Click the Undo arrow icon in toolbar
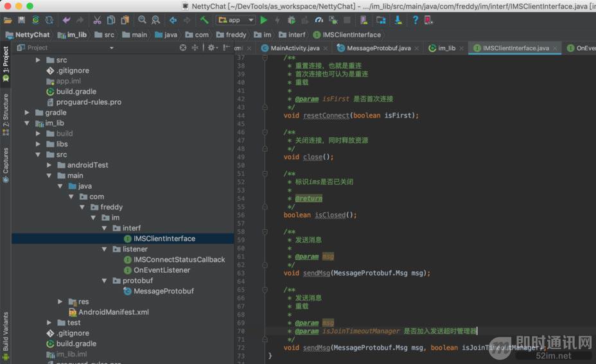Screen dimensions: 596x364 pos(66,21)
